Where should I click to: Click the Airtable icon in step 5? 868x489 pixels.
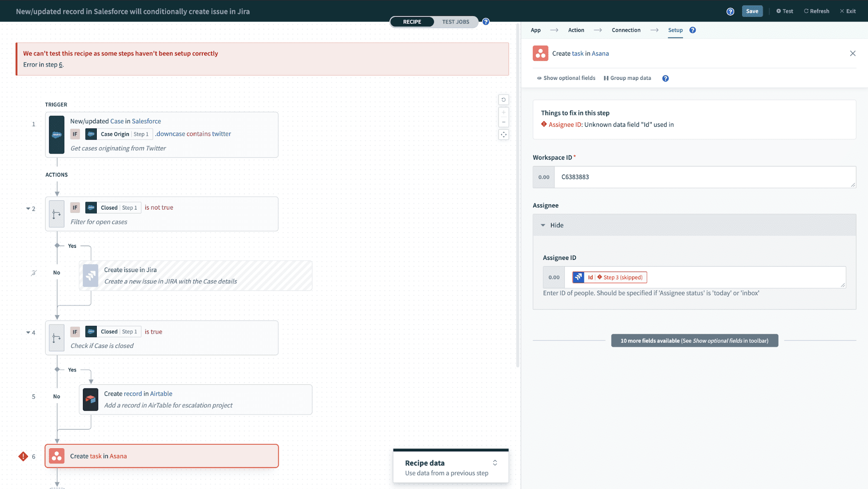pos(90,400)
